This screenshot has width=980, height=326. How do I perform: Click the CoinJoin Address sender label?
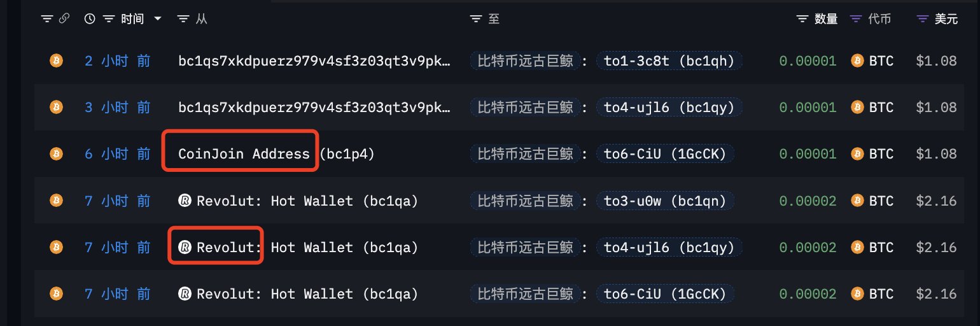pos(244,154)
